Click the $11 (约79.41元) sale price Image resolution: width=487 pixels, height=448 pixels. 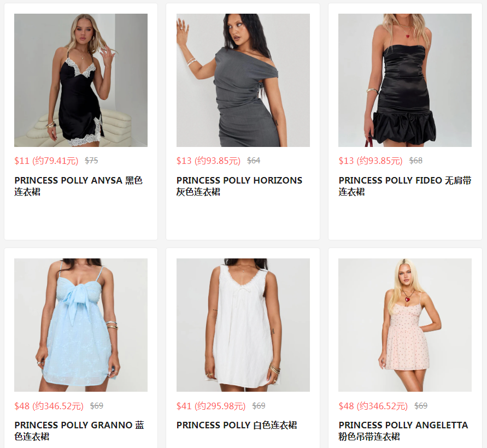46,161
